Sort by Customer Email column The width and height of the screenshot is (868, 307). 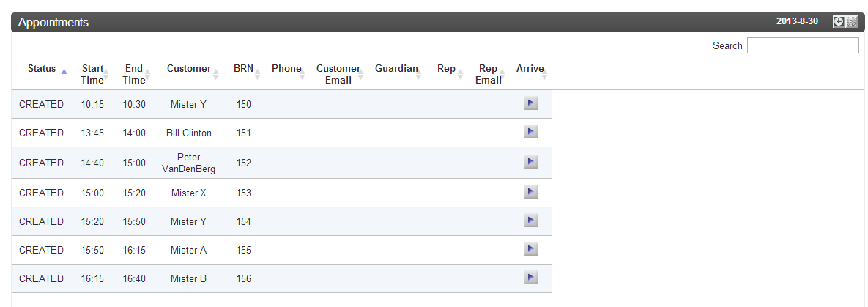pos(338,74)
